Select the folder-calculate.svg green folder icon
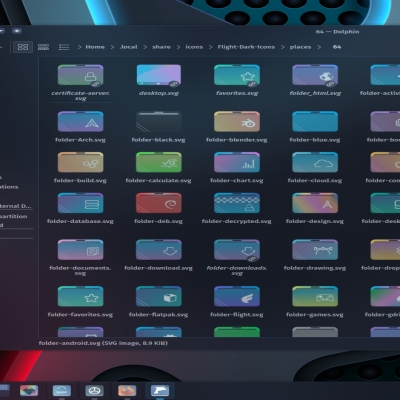The height and width of the screenshot is (400, 400). tap(159, 162)
